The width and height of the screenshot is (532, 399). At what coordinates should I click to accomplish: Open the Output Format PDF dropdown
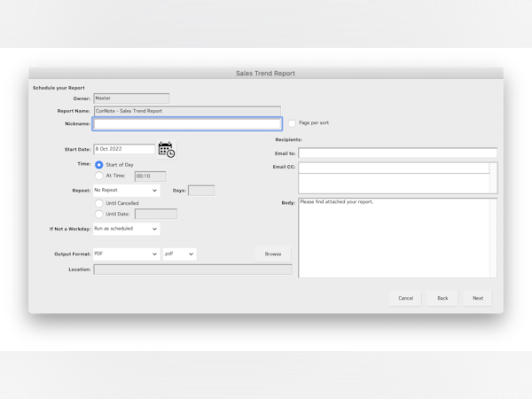[127, 254]
